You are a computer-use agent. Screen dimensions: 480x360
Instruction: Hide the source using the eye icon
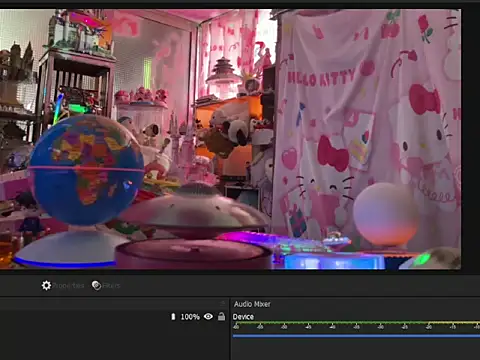click(x=208, y=316)
